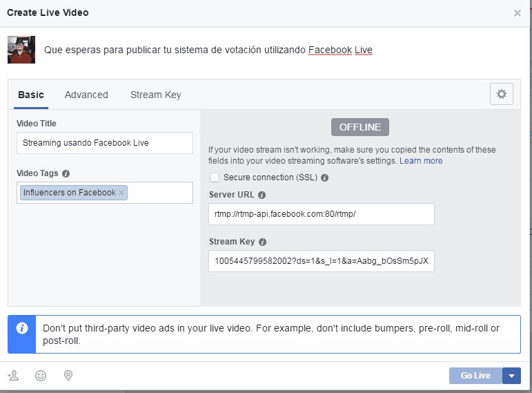Enable Secure connection (SSL) checkbox
Image resolution: width=532 pixels, height=393 pixels.
(215, 178)
